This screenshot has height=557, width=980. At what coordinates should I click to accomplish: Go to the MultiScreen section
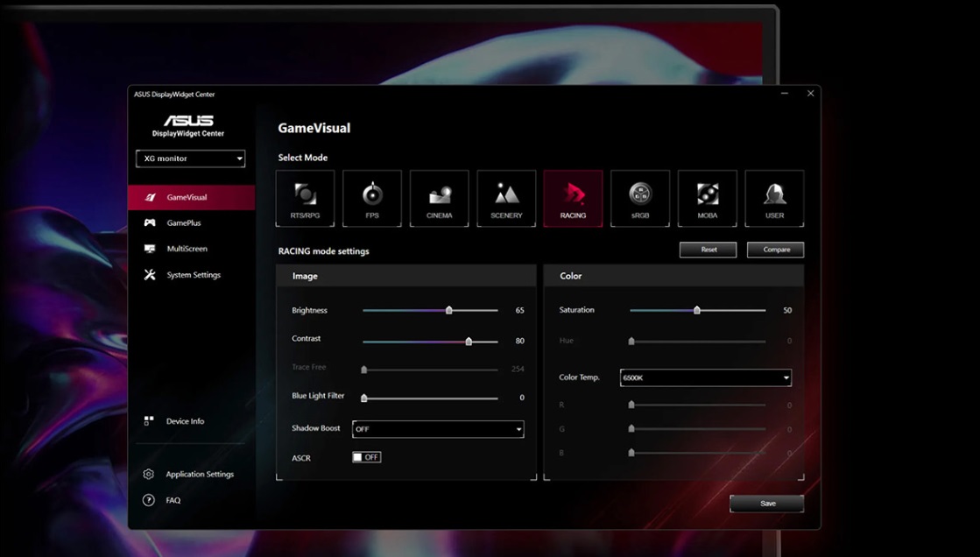(x=187, y=249)
